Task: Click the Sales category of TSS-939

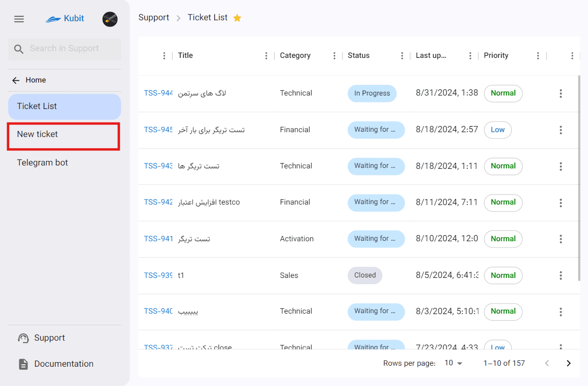Action: click(289, 276)
